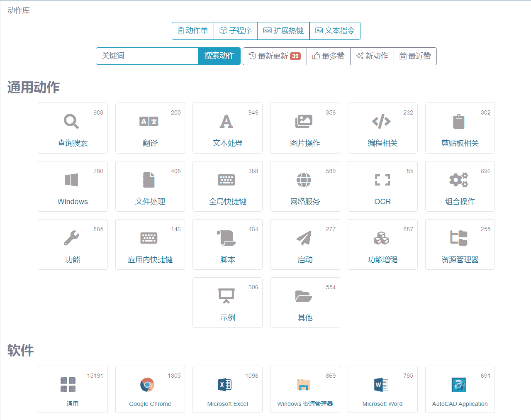The image size is (531, 420).
Task: Click the AutoCAD Application icon
Action: click(x=459, y=385)
